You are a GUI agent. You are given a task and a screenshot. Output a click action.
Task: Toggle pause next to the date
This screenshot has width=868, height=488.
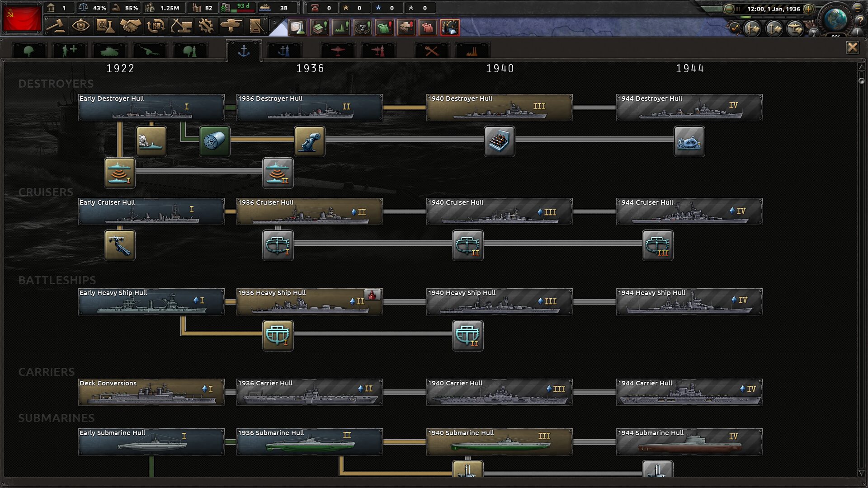coord(738,9)
